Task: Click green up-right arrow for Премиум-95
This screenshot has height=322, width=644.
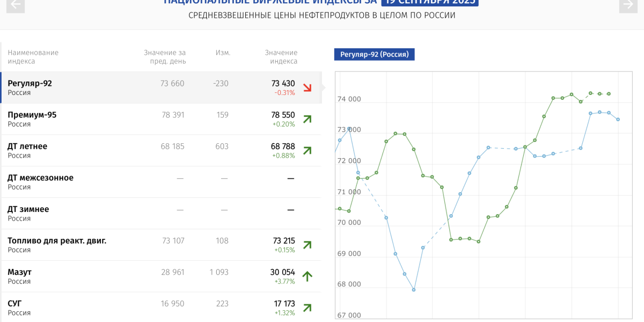Action: (308, 119)
